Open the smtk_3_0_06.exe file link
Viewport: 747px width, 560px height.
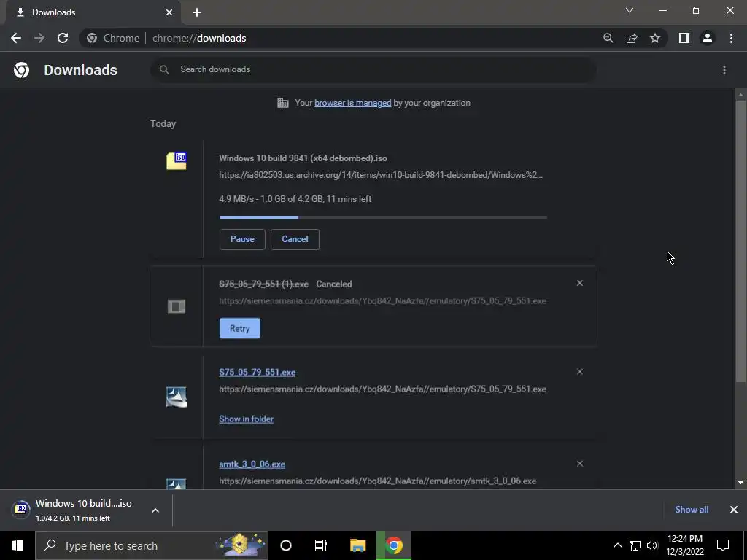[252, 464]
